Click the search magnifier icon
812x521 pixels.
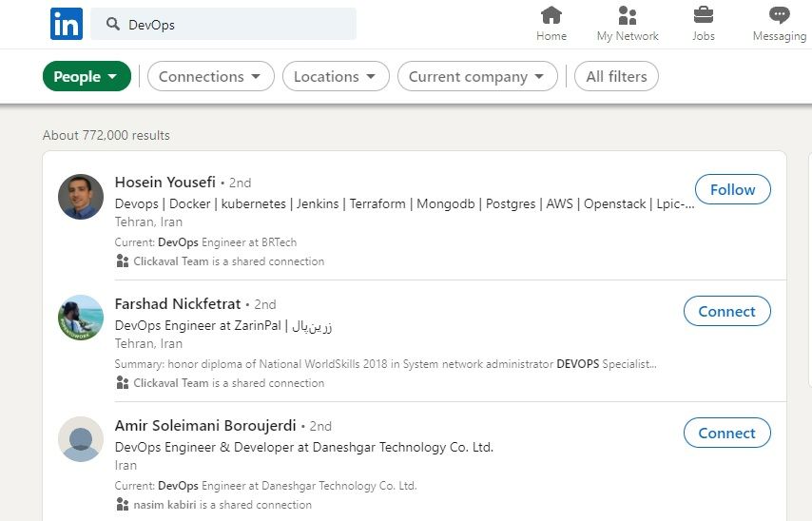(x=113, y=24)
